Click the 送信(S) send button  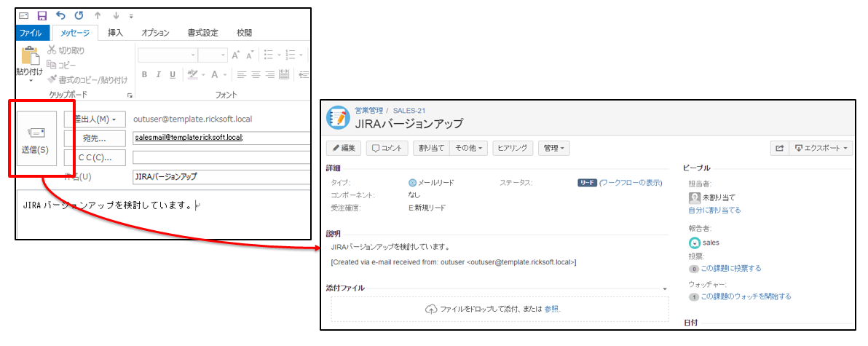click(x=36, y=138)
